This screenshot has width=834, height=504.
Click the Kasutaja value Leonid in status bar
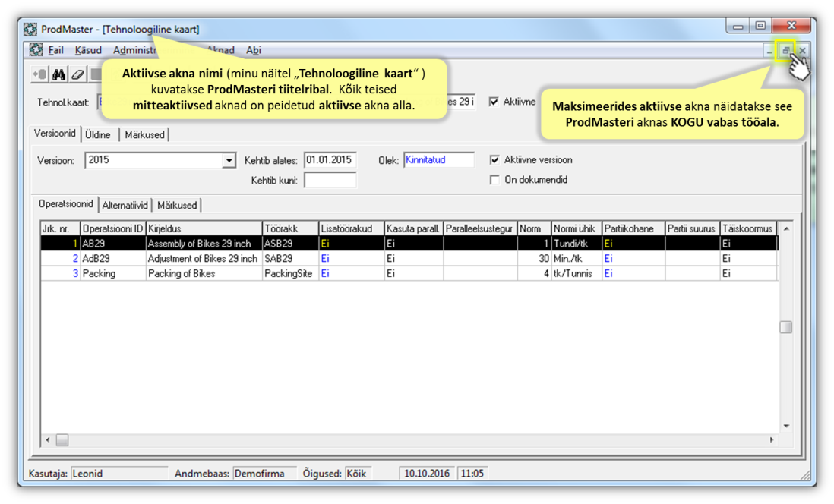(119, 473)
